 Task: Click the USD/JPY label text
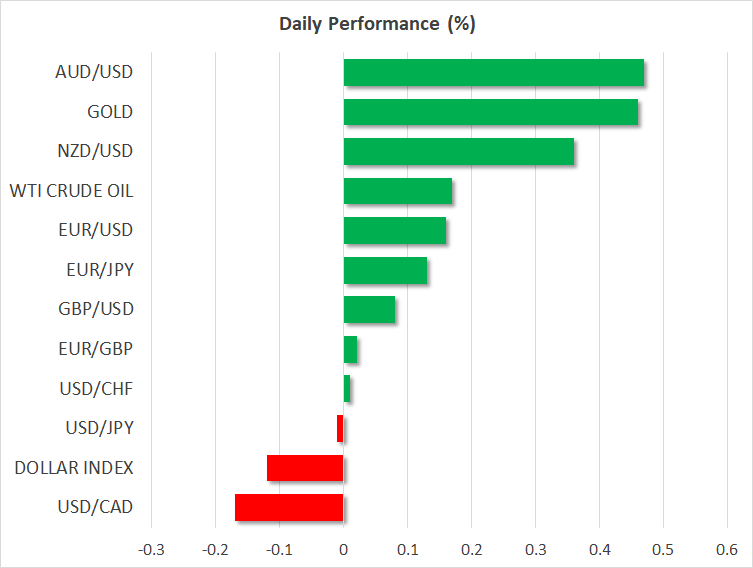tap(97, 428)
